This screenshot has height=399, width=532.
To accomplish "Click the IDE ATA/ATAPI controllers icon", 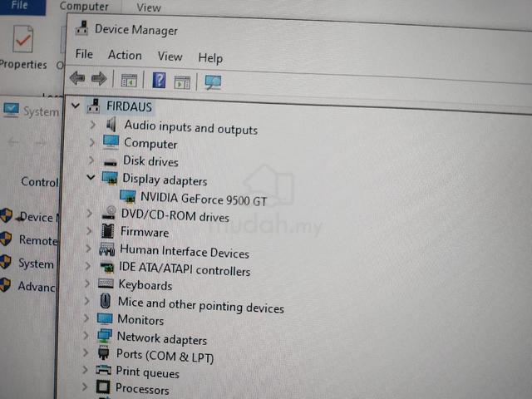I will [107, 267].
